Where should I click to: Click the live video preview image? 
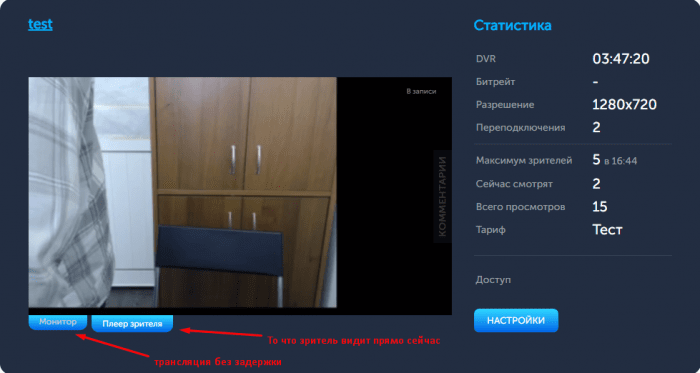(x=182, y=192)
